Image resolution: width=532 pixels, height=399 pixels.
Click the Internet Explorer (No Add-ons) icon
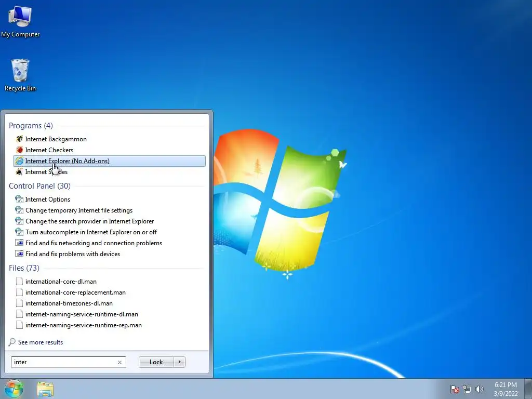coord(19,161)
